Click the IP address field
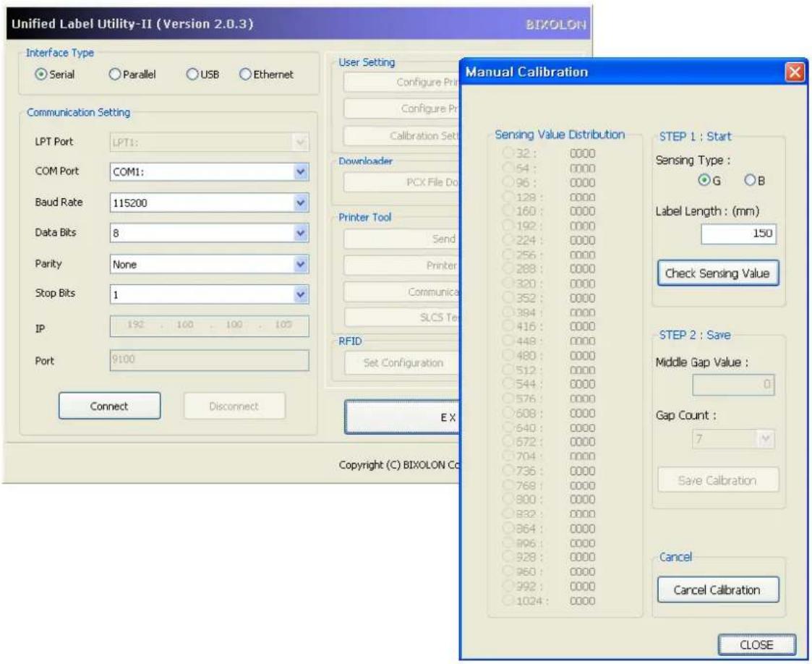The width and height of the screenshot is (812, 664). 209,325
